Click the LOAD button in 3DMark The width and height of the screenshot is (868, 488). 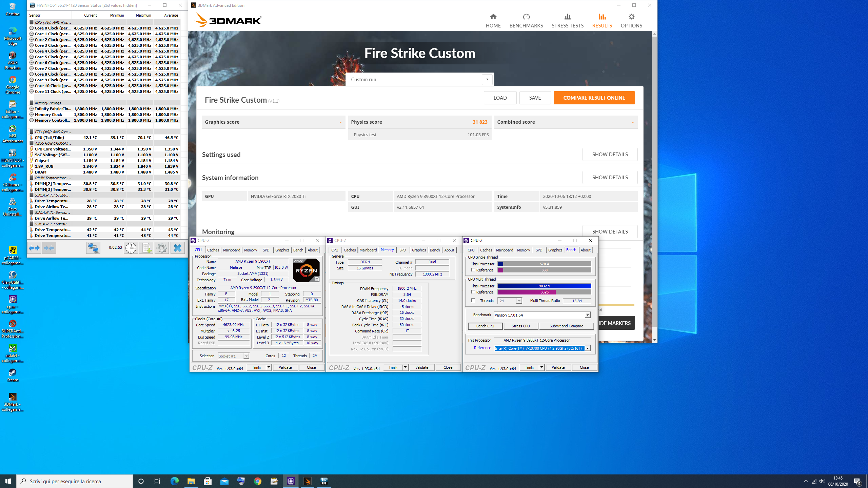pos(500,98)
